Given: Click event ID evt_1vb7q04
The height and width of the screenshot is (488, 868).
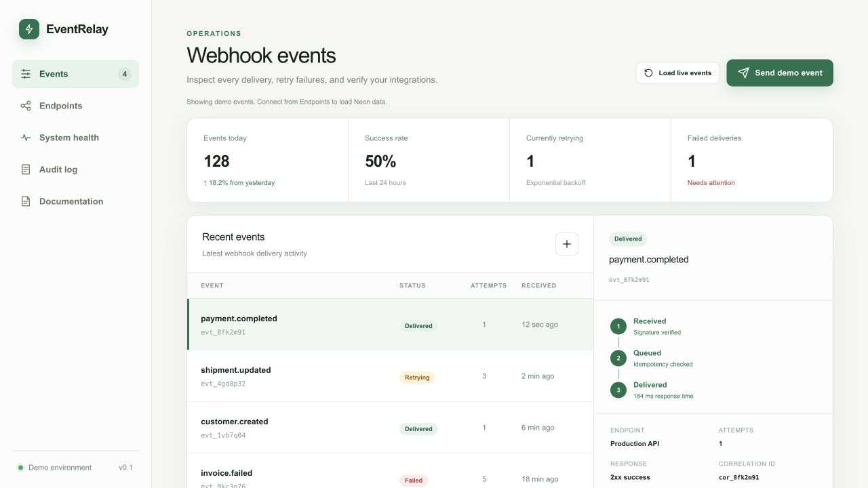Looking at the screenshot, I should pos(223,435).
